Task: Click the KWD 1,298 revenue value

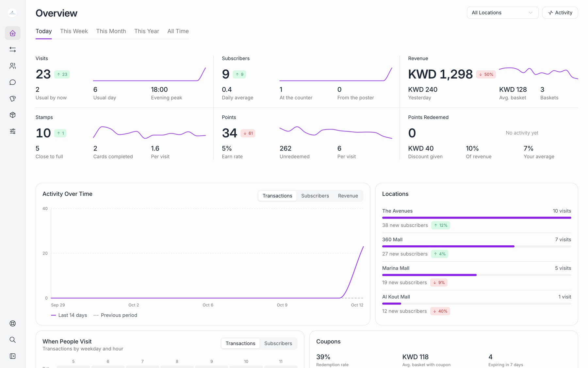Action: 440,74
